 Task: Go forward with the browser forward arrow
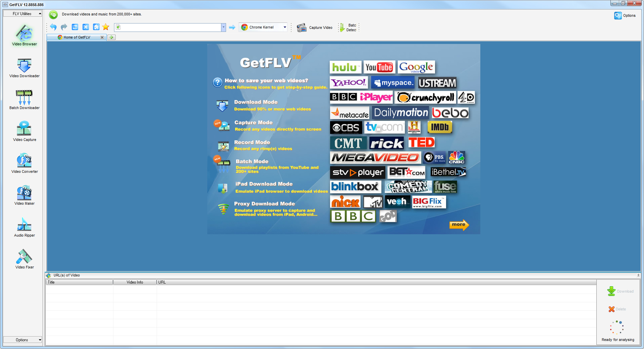coord(64,27)
